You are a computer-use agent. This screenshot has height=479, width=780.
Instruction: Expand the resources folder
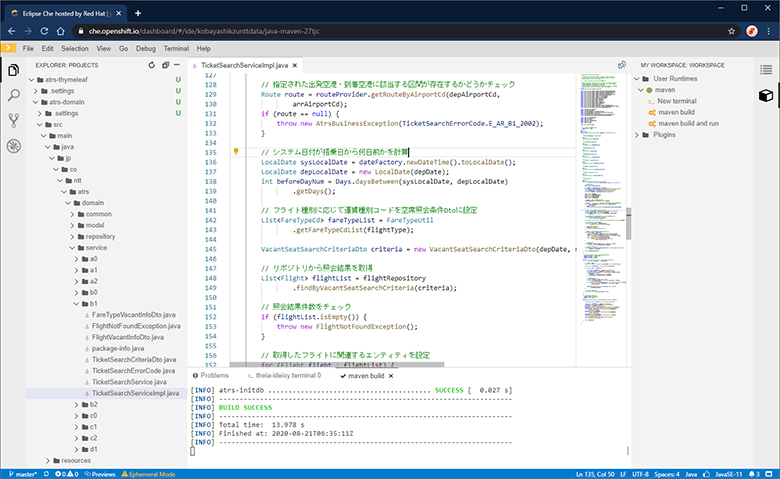48,461
